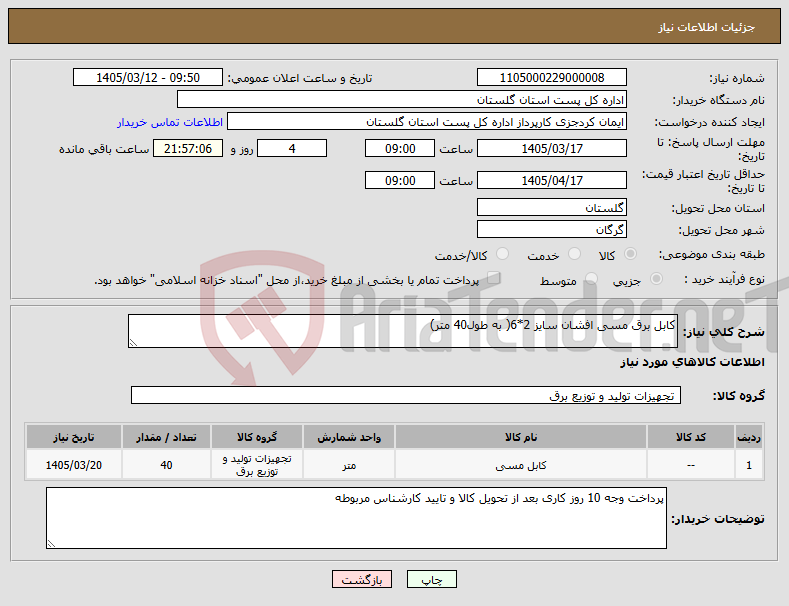
Task: Click the جزئیات اطلاعات نیاز header title
Action: 706,27
